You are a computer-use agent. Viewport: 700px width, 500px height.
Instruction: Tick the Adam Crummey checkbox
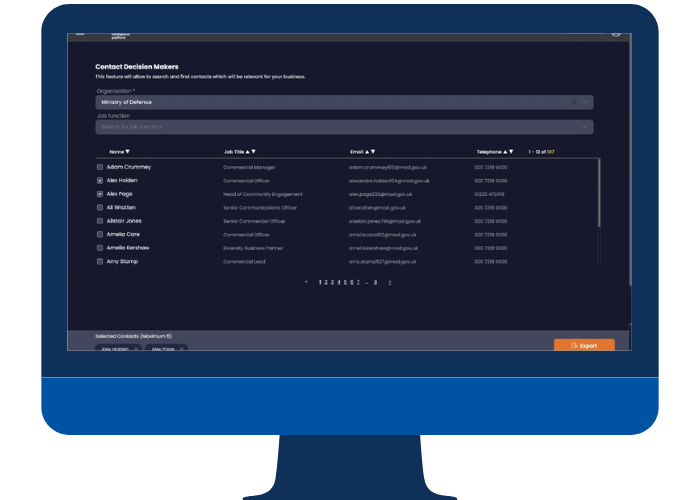(x=100, y=167)
